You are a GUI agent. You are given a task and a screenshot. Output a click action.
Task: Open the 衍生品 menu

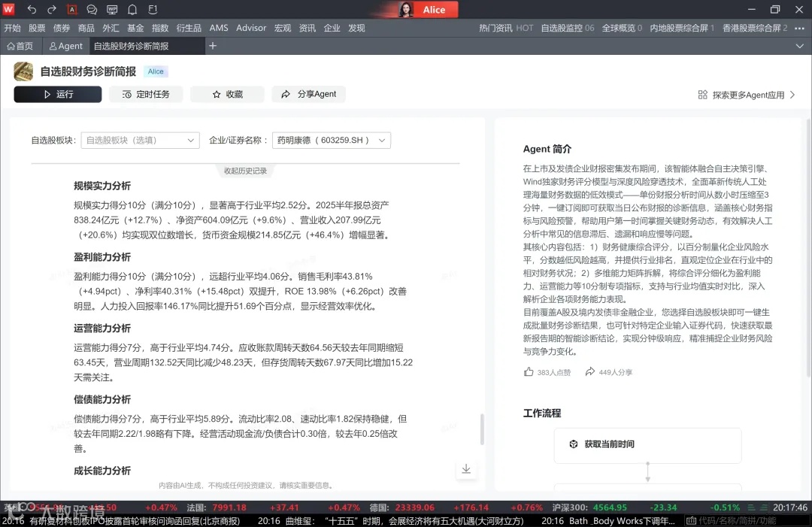[x=189, y=28]
